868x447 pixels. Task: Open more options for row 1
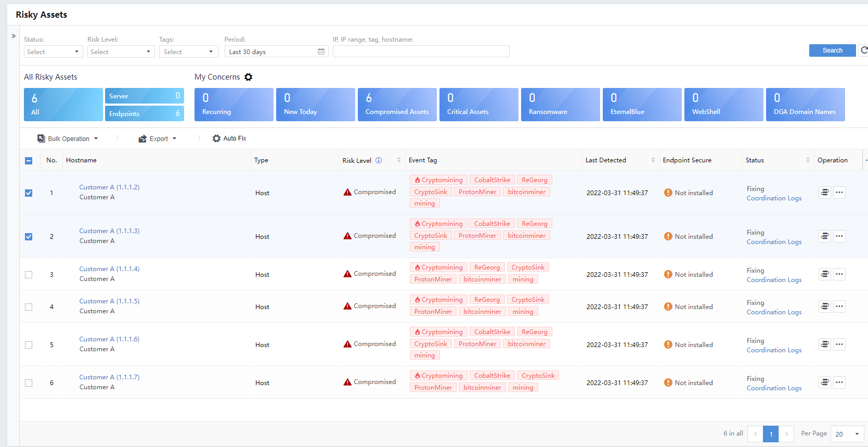(839, 193)
